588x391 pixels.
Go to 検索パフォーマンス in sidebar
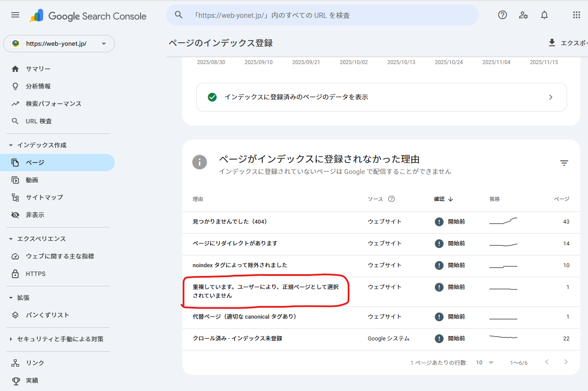click(53, 104)
